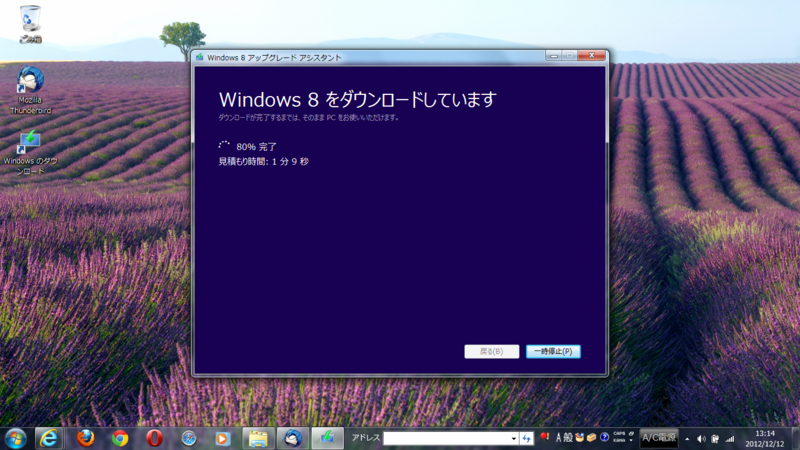Open the Windows Start menu orb
Screen dimensions: 800x450
tap(15, 438)
